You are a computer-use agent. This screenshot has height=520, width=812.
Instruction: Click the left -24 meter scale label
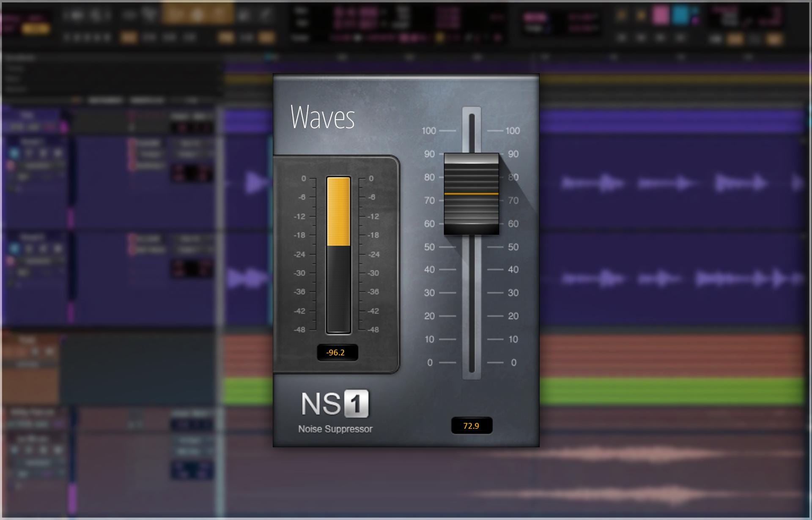299,255
